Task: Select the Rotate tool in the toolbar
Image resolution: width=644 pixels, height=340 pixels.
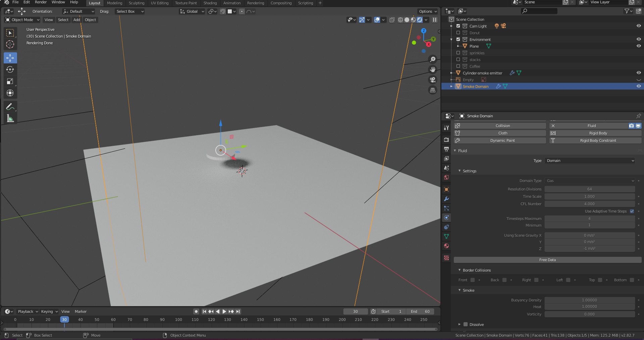Action: point(10,70)
